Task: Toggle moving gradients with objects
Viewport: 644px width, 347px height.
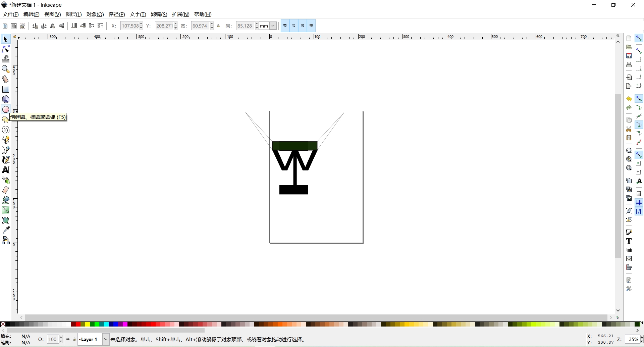Action: [303, 26]
